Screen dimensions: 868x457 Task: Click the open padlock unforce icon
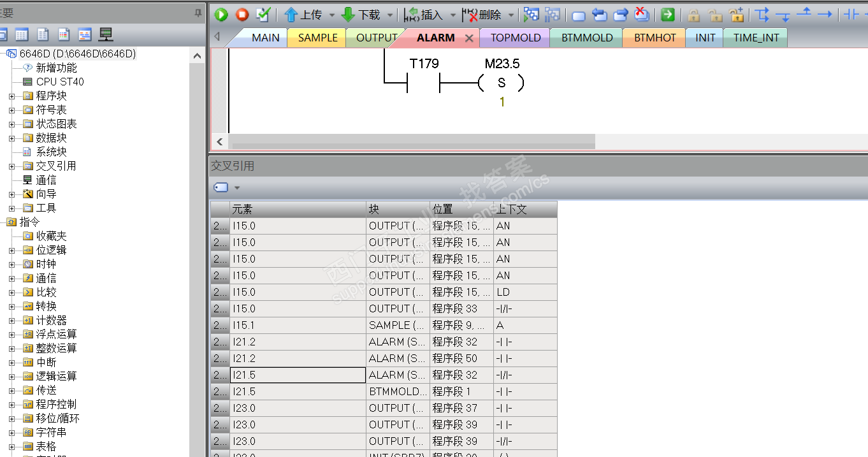[x=715, y=14]
